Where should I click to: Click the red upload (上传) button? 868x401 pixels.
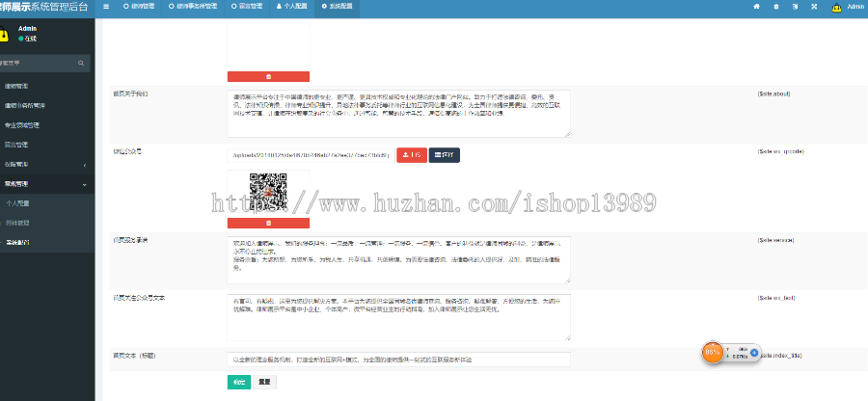click(412, 155)
